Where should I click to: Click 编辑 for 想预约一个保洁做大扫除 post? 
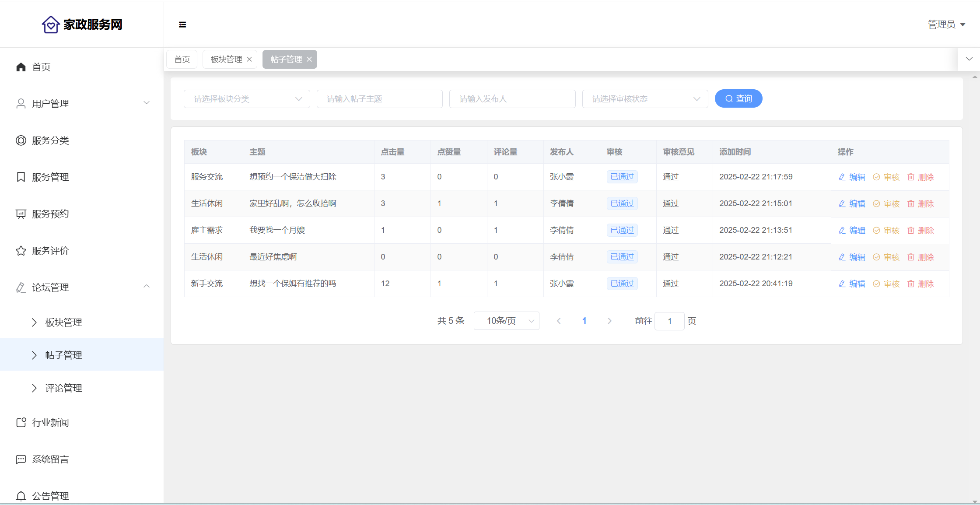pyautogui.click(x=852, y=177)
